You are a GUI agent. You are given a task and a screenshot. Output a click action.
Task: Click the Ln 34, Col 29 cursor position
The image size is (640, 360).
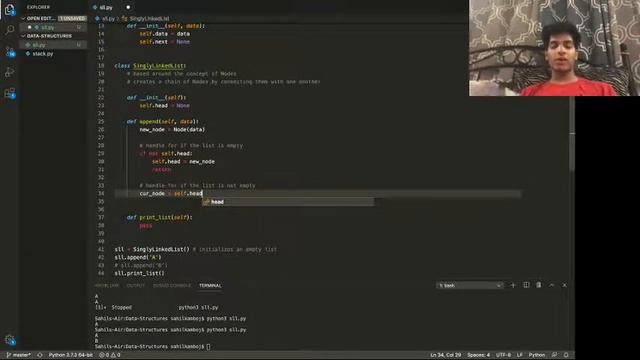point(445,355)
